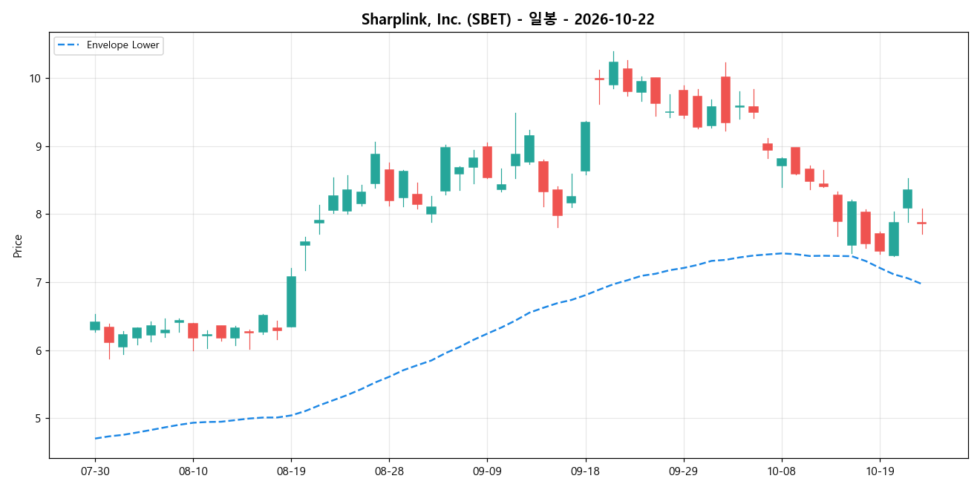980x490 pixels.
Task: Click x-axis date label 08-19
Action: pos(291,471)
